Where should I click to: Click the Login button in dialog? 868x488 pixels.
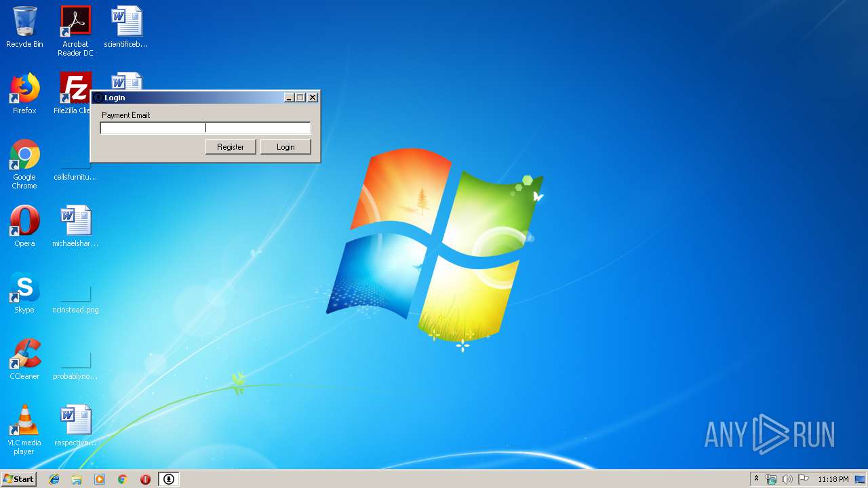tap(285, 146)
